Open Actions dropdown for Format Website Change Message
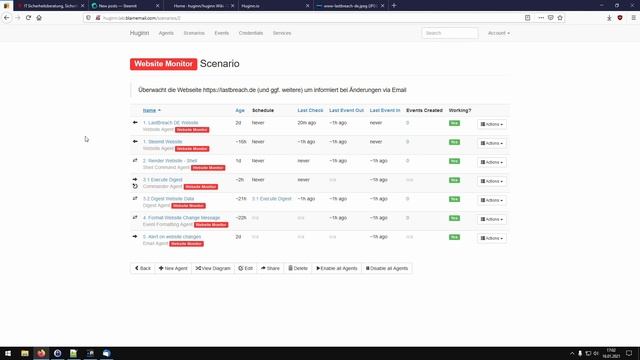 (492, 219)
